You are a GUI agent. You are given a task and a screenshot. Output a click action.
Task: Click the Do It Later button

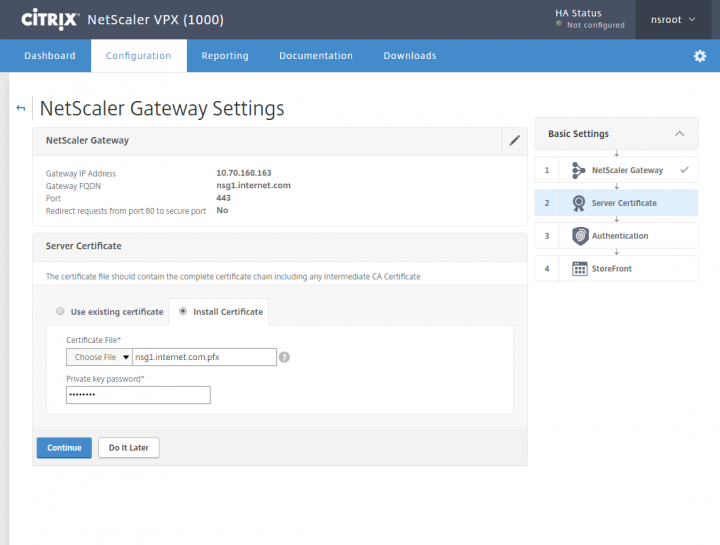pos(128,448)
